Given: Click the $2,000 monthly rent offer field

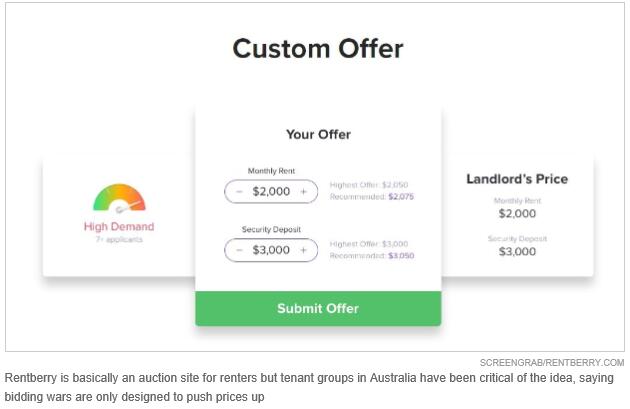Looking at the screenshot, I should [x=271, y=191].
